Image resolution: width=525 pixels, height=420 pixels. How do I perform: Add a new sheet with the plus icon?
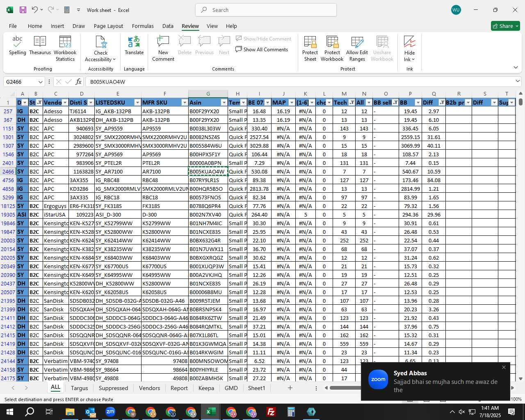[x=290, y=388]
